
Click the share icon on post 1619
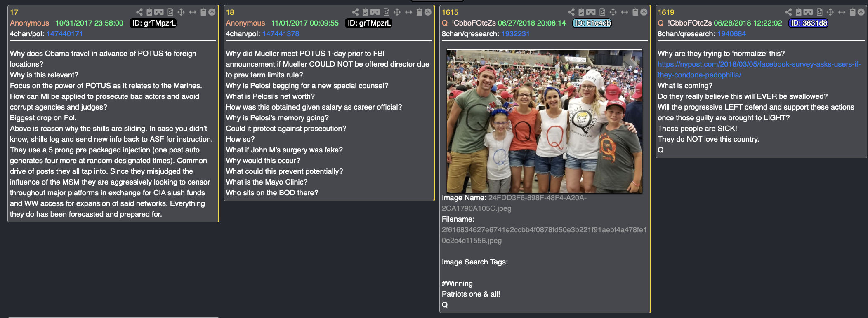coord(788,12)
